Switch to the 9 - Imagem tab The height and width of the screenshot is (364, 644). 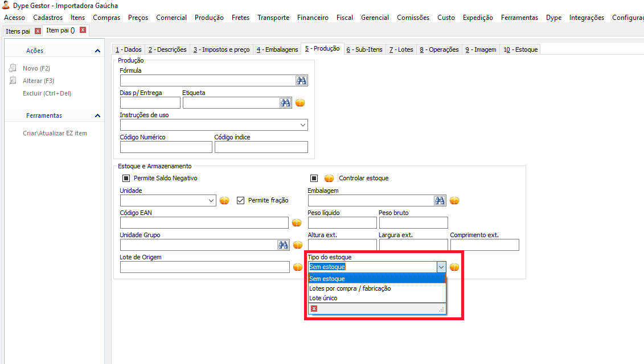click(481, 49)
